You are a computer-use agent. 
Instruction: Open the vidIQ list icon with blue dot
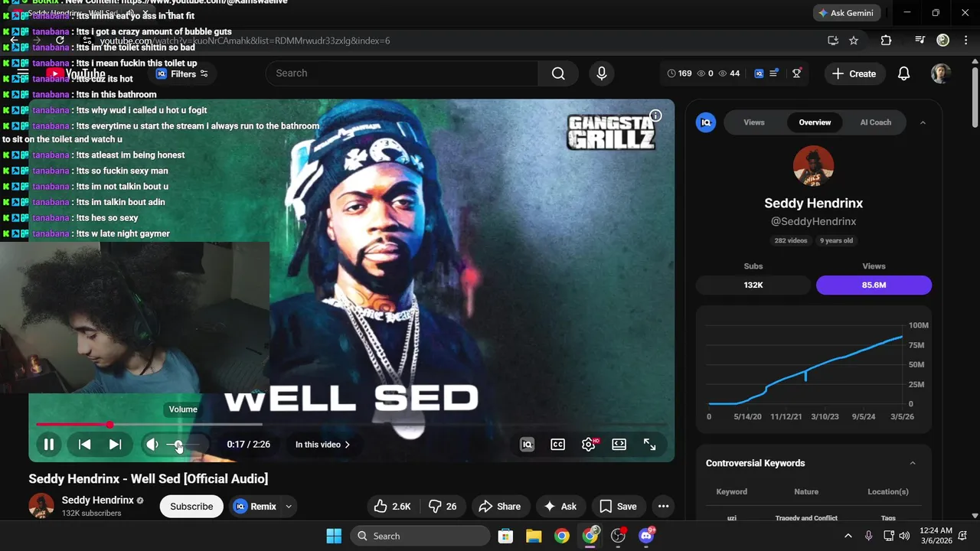(774, 73)
